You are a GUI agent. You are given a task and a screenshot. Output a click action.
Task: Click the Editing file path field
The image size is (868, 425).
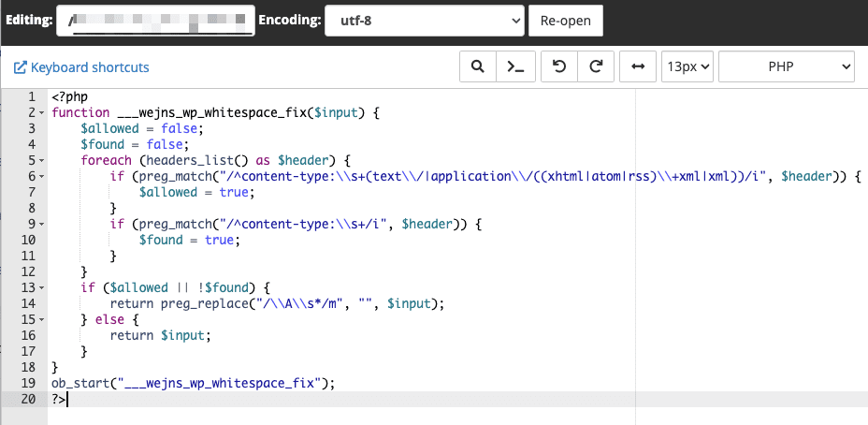click(x=155, y=20)
